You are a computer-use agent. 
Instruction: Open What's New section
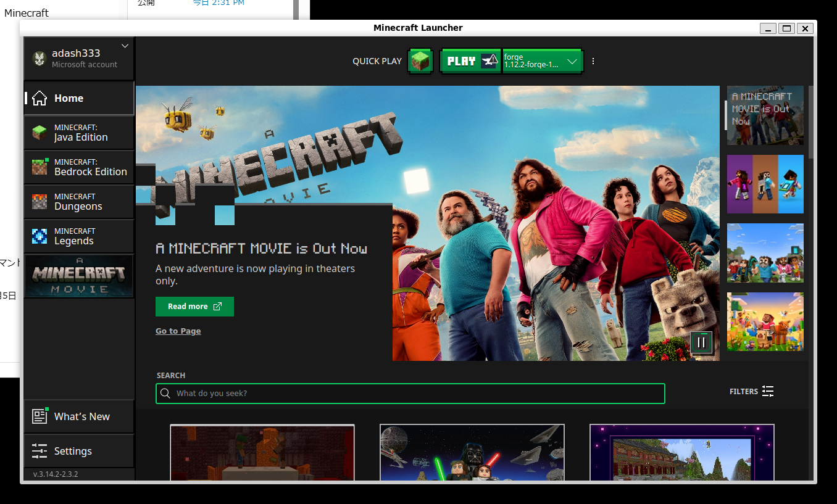pyautogui.click(x=79, y=416)
